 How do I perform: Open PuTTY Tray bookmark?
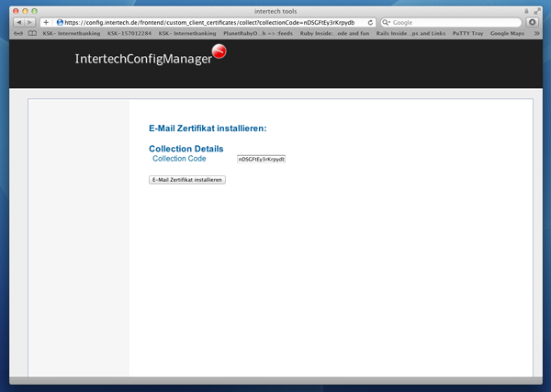click(467, 33)
